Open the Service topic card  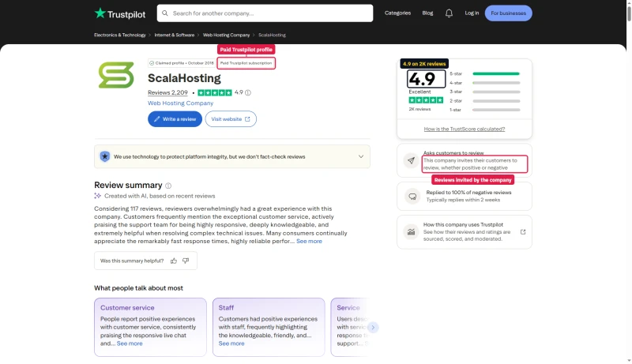coord(349,328)
